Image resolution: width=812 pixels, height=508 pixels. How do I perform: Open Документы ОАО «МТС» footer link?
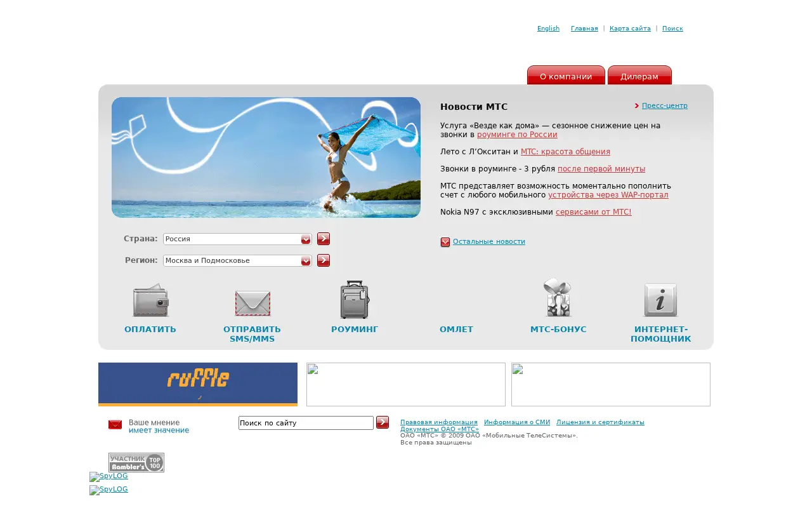coord(440,429)
